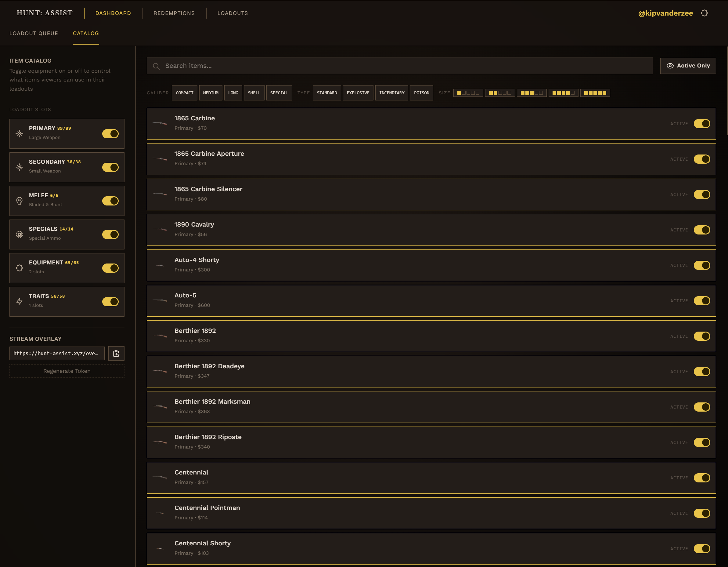Click the Traits lightning bolt icon
Screen dimensions: 728x567
19,301
